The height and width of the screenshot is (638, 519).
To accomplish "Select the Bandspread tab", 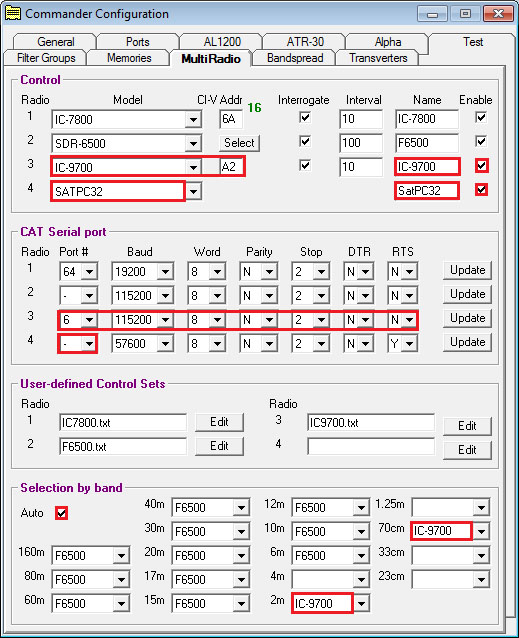I will 295,58.
